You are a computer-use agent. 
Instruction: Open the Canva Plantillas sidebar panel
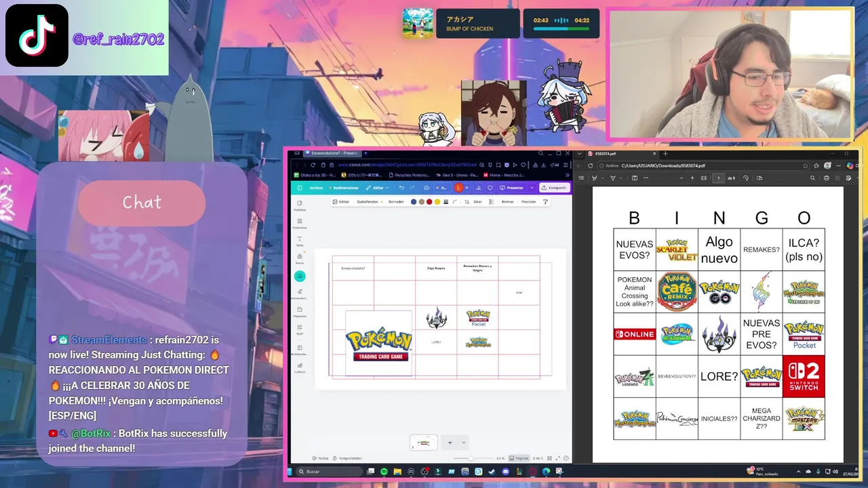click(x=300, y=205)
